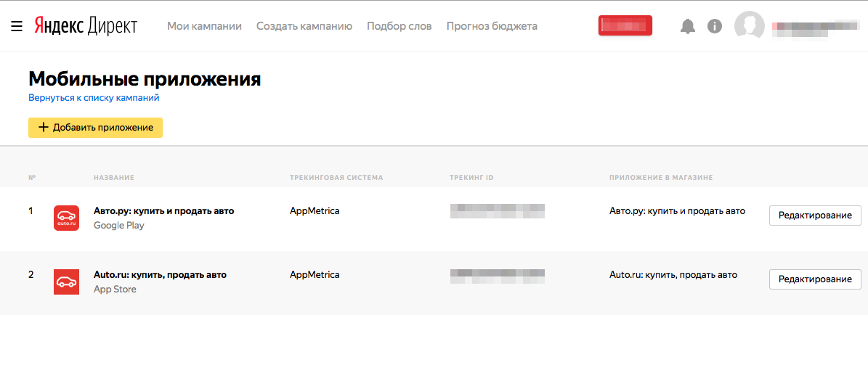Go to Мои кампании

coord(204,26)
